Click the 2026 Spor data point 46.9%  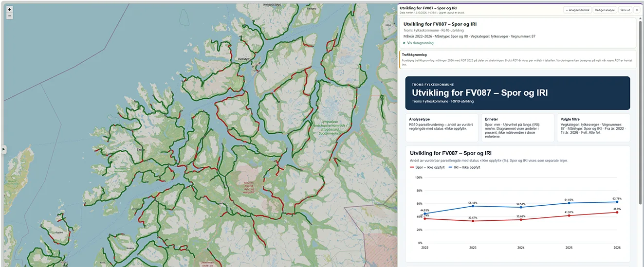click(617, 212)
